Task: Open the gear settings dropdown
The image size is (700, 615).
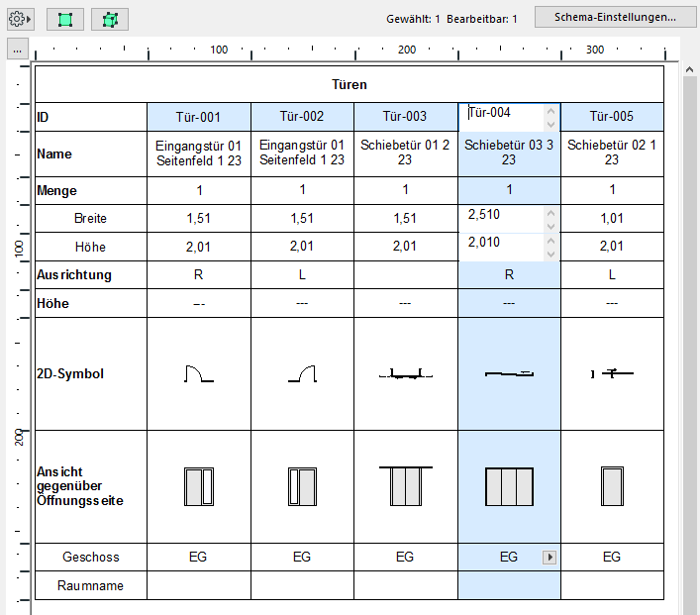Action: [x=21, y=19]
